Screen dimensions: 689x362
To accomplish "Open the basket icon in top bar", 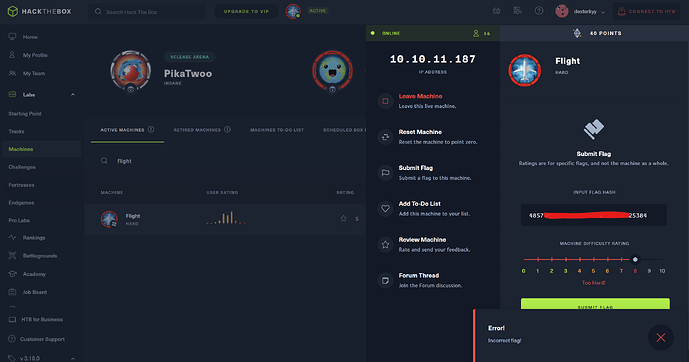I will point(497,11).
